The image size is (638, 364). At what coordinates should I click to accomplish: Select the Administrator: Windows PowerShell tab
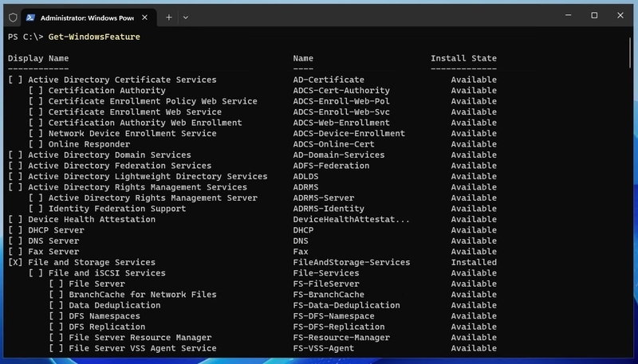click(x=89, y=18)
